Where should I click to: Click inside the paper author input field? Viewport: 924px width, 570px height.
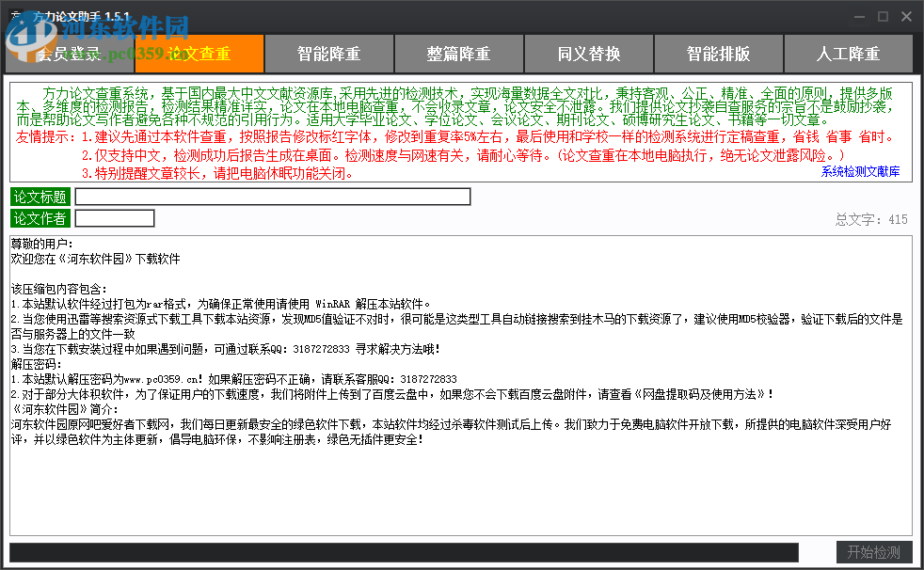[115, 217]
